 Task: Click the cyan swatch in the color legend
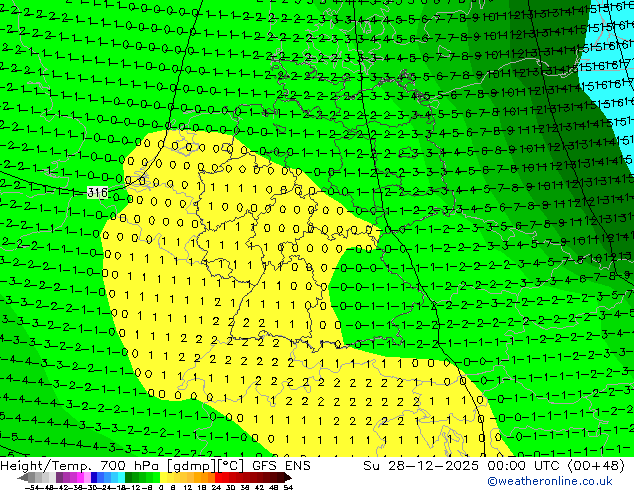click(121, 477)
